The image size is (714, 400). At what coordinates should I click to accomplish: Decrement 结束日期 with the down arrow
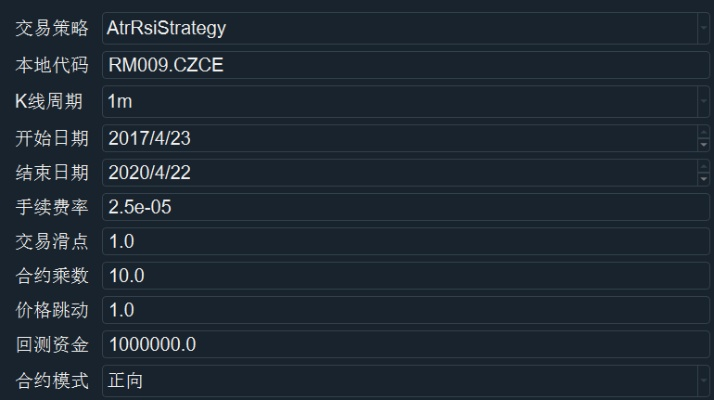703,177
